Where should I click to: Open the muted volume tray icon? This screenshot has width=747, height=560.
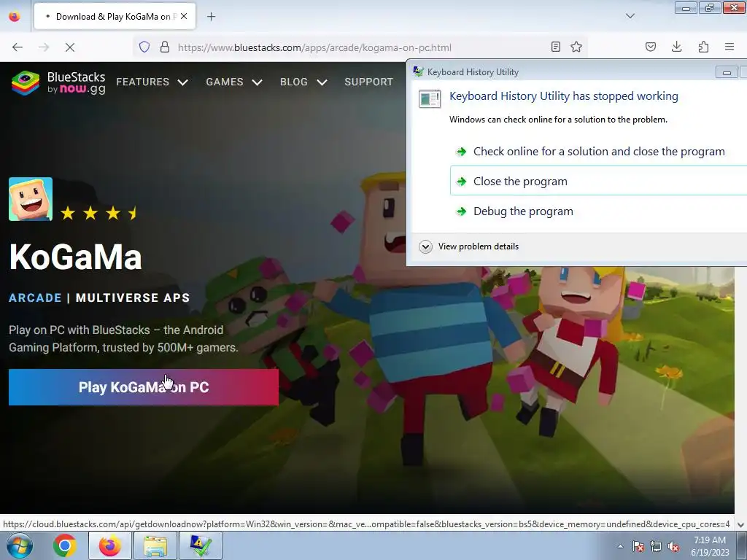[x=673, y=546]
